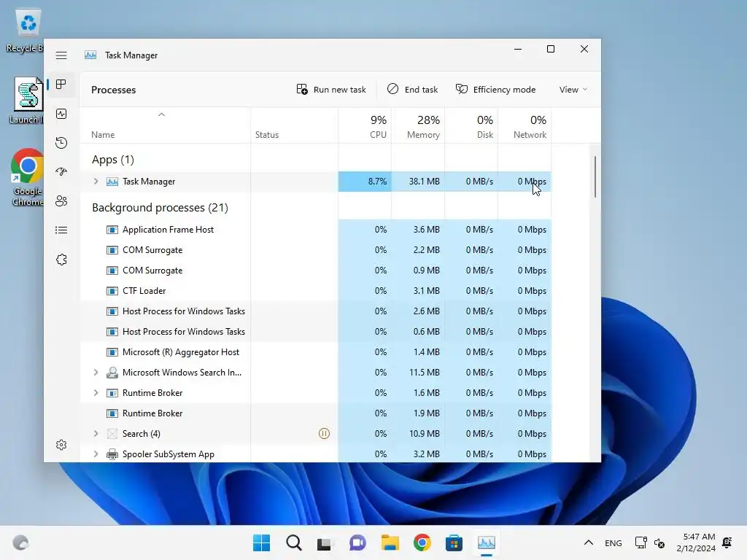Click the Microsoft Windows Search Indexer icon
This screenshot has width=747, height=560.
click(x=112, y=373)
